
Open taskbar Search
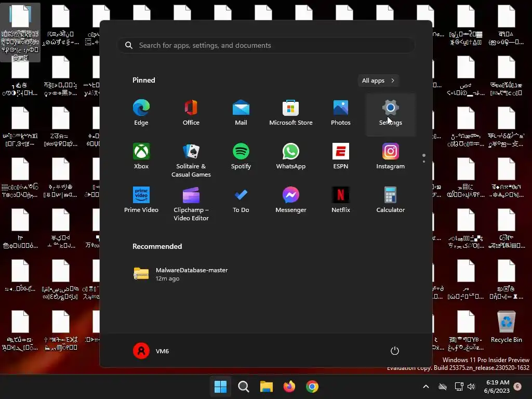(x=243, y=386)
